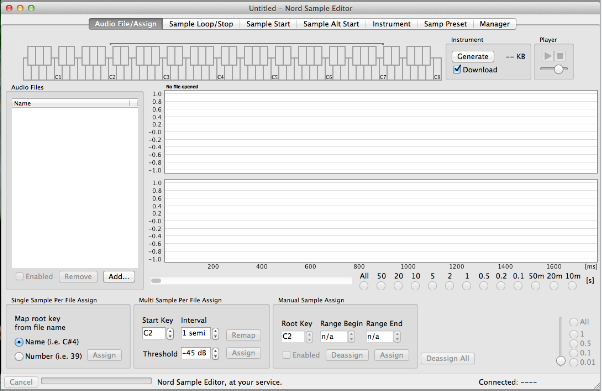Click the Generate instrument button
Viewport: 602px width, 391px height.
point(473,56)
